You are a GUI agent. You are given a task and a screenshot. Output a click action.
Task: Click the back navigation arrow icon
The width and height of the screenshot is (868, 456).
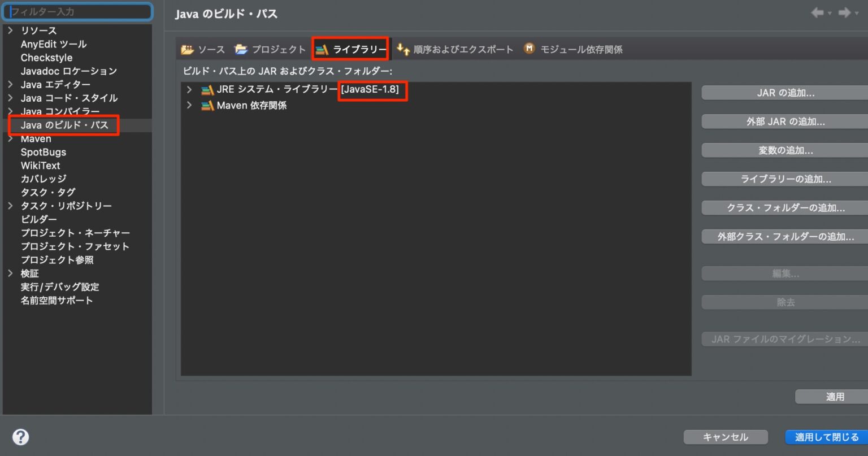point(818,13)
